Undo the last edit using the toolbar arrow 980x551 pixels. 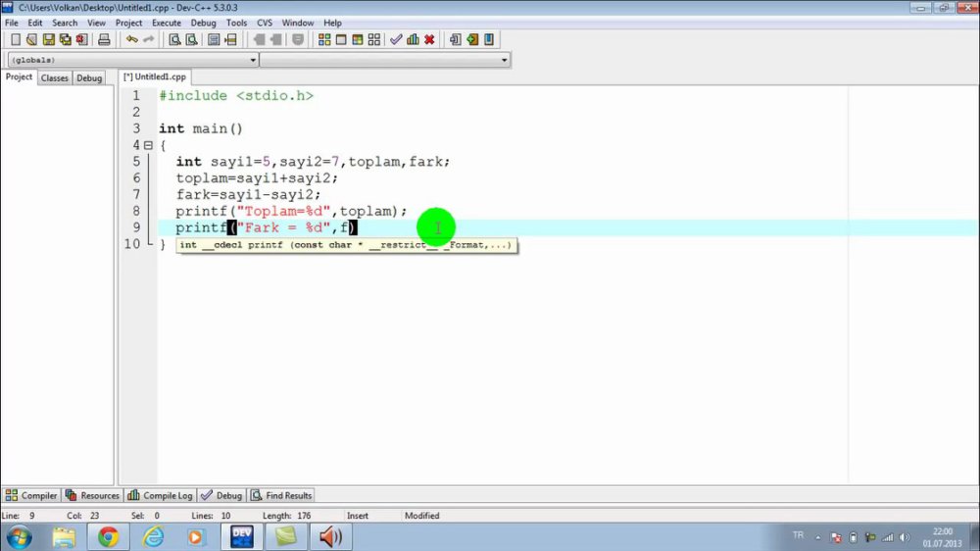point(132,39)
